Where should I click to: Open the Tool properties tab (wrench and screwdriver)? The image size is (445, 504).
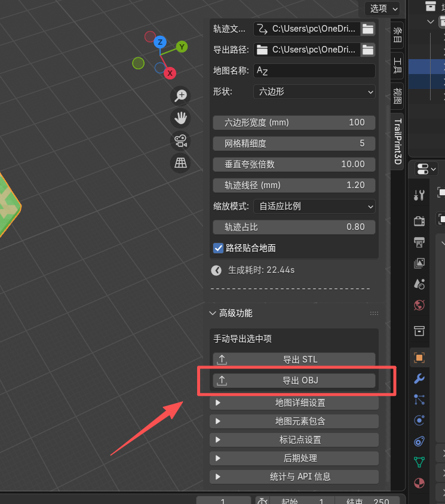419,195
